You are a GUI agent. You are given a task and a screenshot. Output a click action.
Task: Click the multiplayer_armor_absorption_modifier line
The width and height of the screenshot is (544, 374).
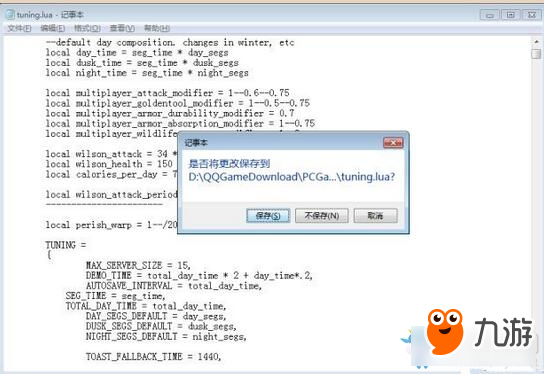coord(180,124)
